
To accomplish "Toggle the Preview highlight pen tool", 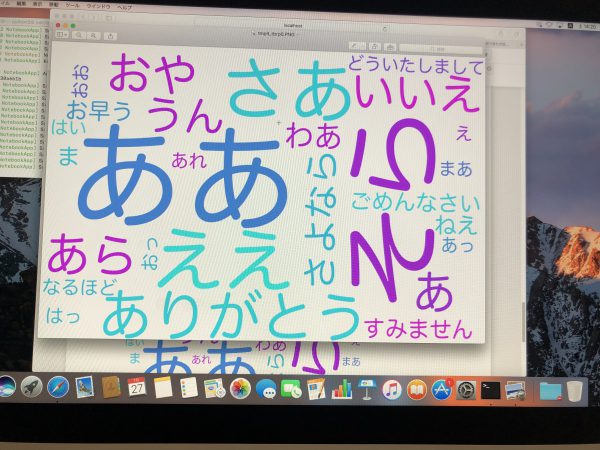I will (358, 46).
